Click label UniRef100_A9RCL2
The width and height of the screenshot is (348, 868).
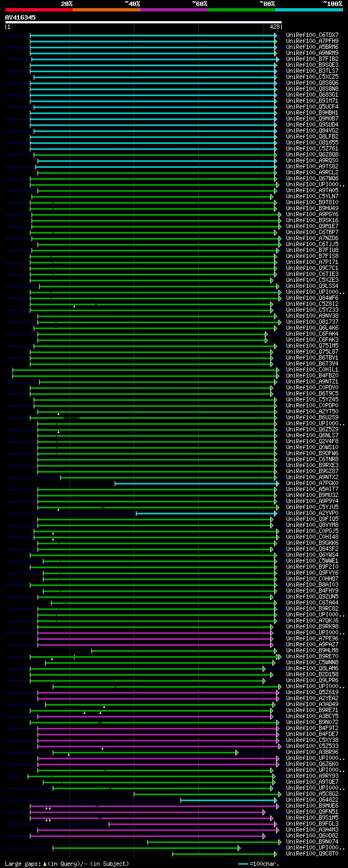point(312,173)
